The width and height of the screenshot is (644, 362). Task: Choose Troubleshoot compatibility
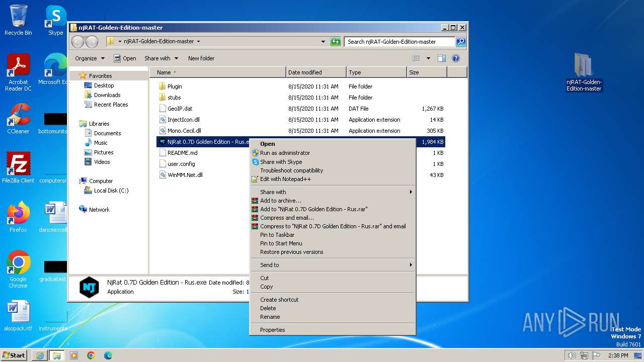coord(333,170)
